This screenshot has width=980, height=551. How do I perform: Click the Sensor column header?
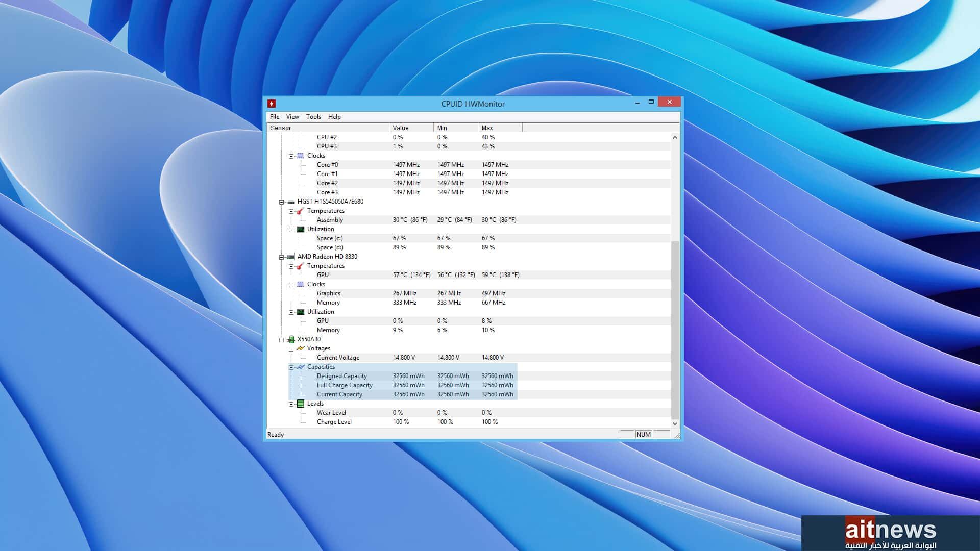point(328,128)
